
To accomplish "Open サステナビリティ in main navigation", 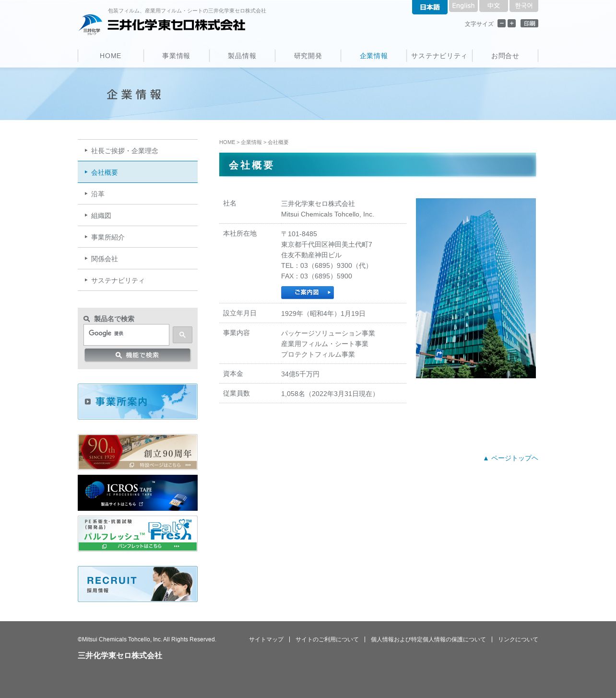I will click(x=439, y=56).
